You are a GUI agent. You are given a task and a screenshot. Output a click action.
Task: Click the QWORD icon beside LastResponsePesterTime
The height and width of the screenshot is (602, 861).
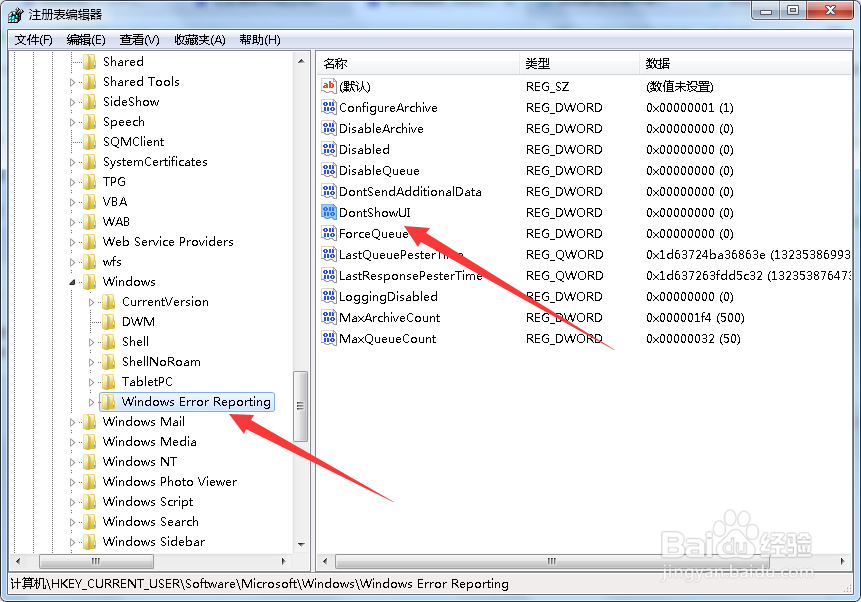328,275
